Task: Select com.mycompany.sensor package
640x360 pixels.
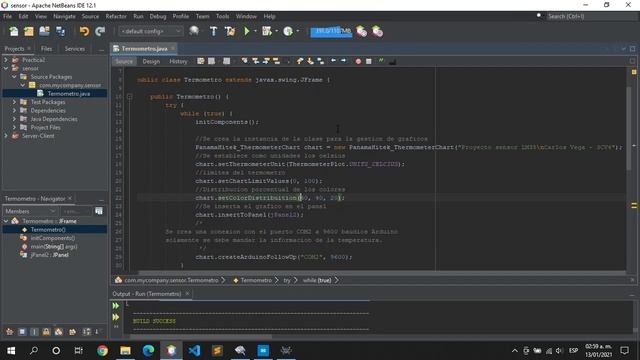Action: [x=70, y=85]
